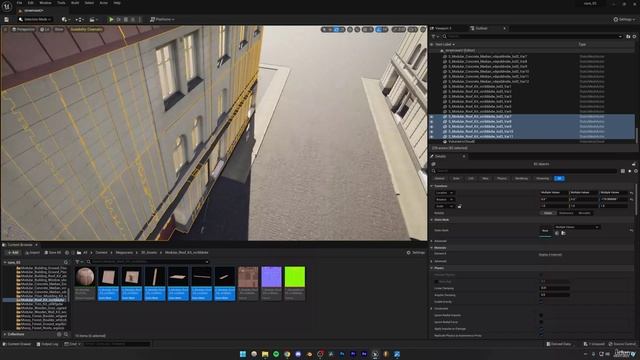Viewport: 640px width, 360px height.
Task: Open the Static Mesh asset dropdown
Action: point(576,227)
